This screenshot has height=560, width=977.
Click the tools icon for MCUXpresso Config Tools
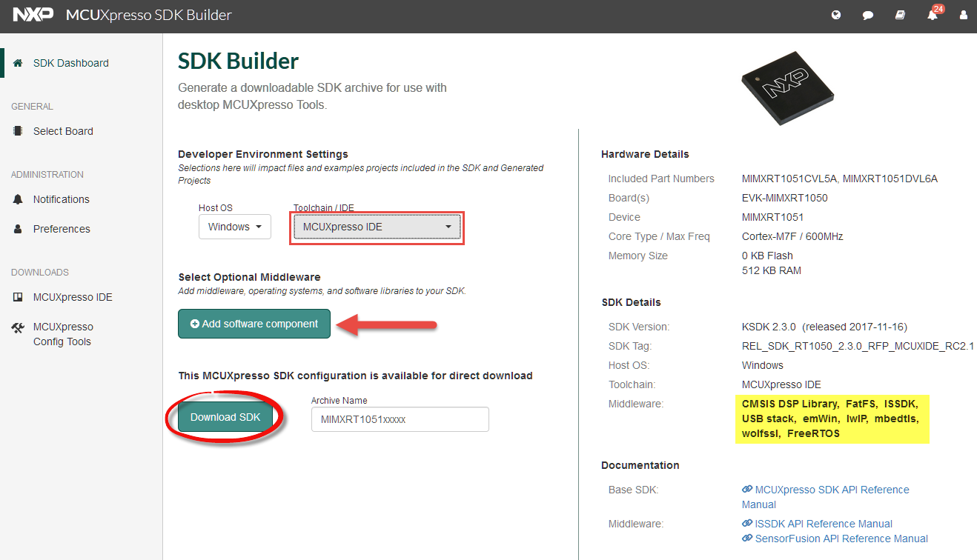[x=19, y=327]
